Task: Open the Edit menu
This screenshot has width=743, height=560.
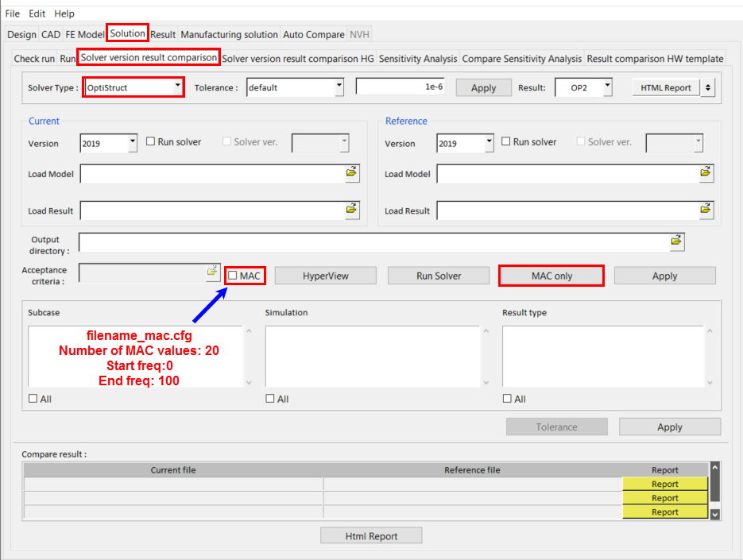Action: [x=37, y=14]
